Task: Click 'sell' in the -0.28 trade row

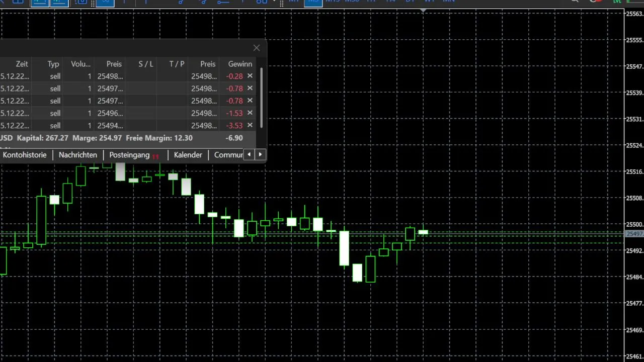Action: 55,76
